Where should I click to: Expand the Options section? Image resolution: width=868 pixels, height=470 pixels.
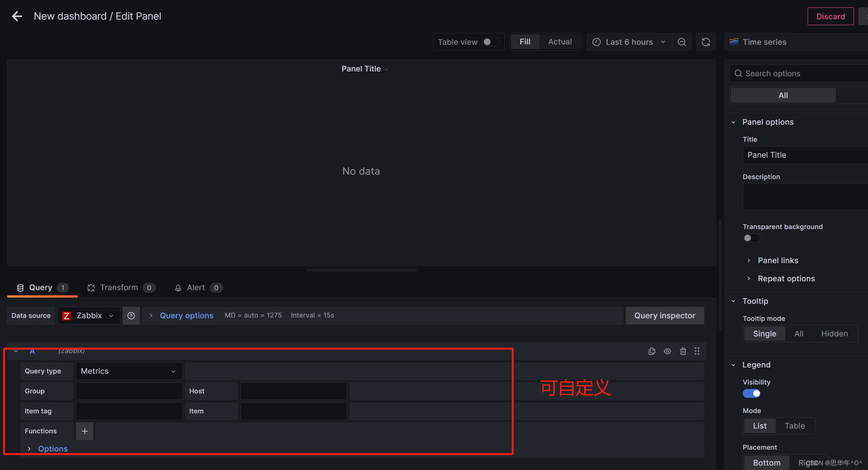(x=53, y=449)
